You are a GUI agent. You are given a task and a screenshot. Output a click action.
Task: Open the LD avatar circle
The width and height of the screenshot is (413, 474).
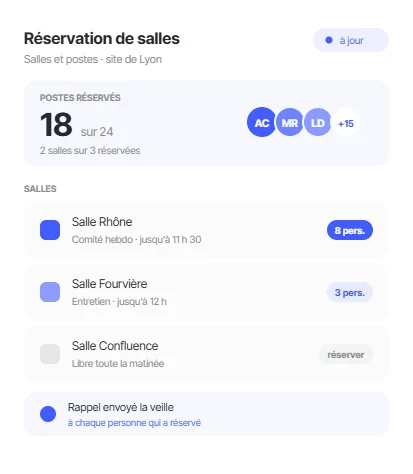coord(317,122)
